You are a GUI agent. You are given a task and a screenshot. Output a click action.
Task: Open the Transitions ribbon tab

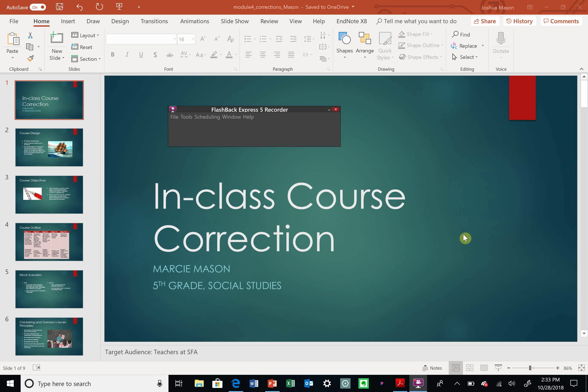154,21
